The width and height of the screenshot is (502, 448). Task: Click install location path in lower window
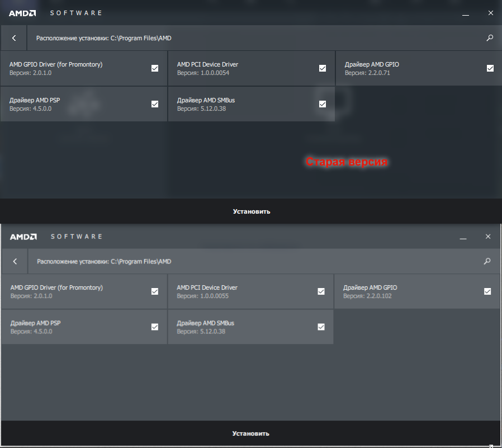coord(104,261)
